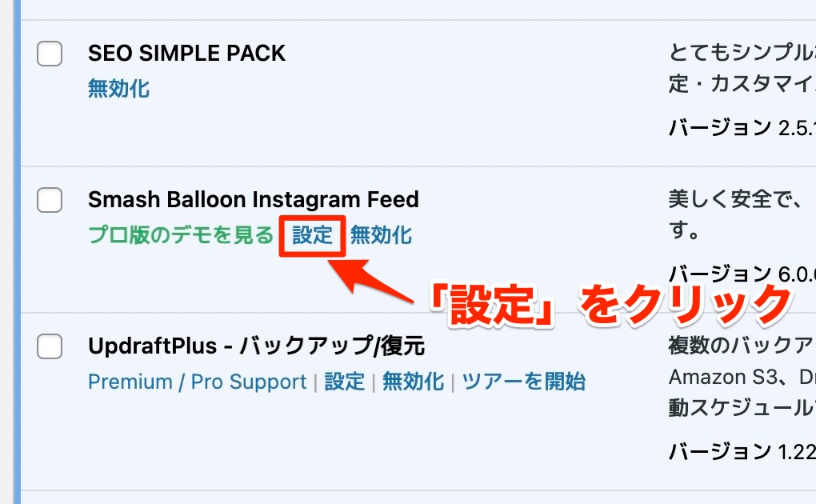Select the Smash Balloon Instagram Feed checkbox
The width and height of the screenshot is (816, 504).
[x=50, y=200]
